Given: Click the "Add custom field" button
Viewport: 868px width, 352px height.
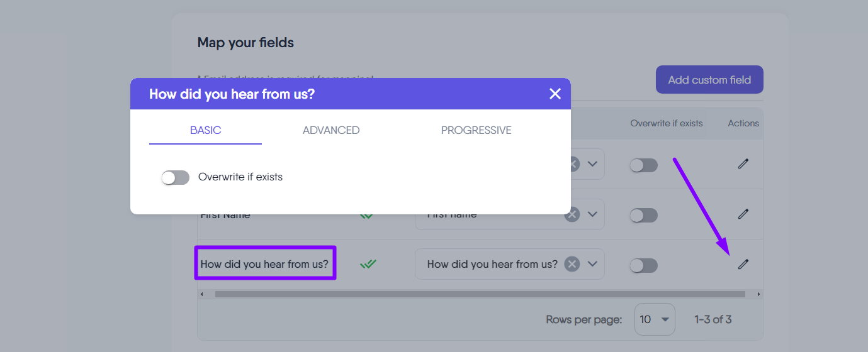Looking at the screenshot, I should click(x=709, y=80).
